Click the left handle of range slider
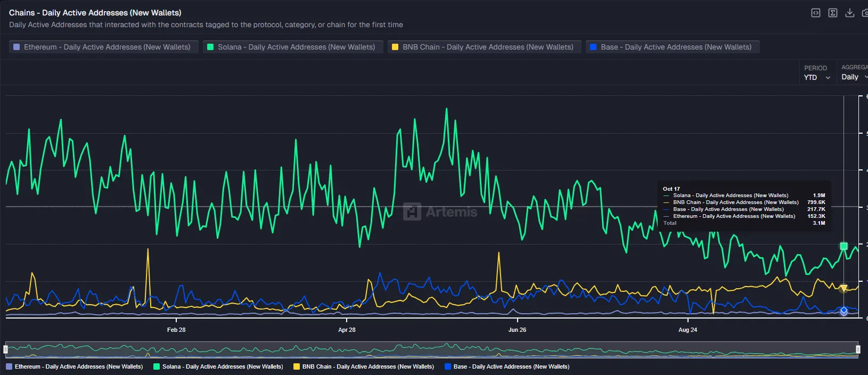 pos(5,349)
